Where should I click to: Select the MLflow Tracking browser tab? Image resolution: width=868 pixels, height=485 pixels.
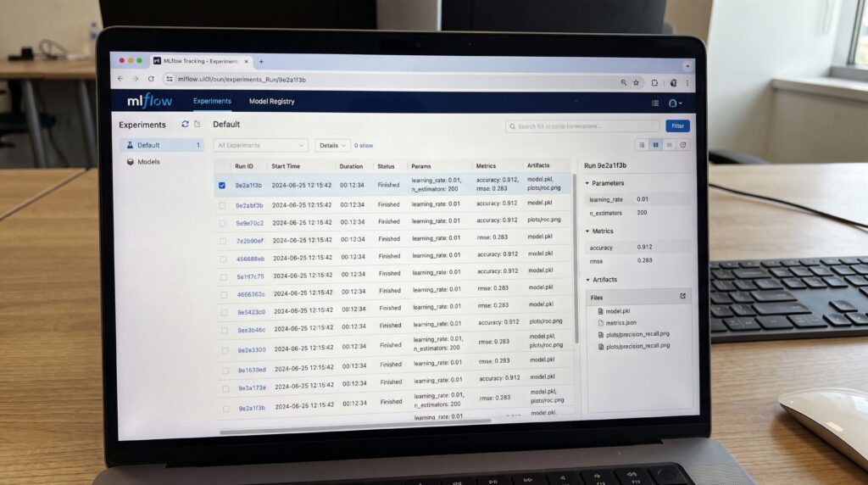(x=201, y=61)
